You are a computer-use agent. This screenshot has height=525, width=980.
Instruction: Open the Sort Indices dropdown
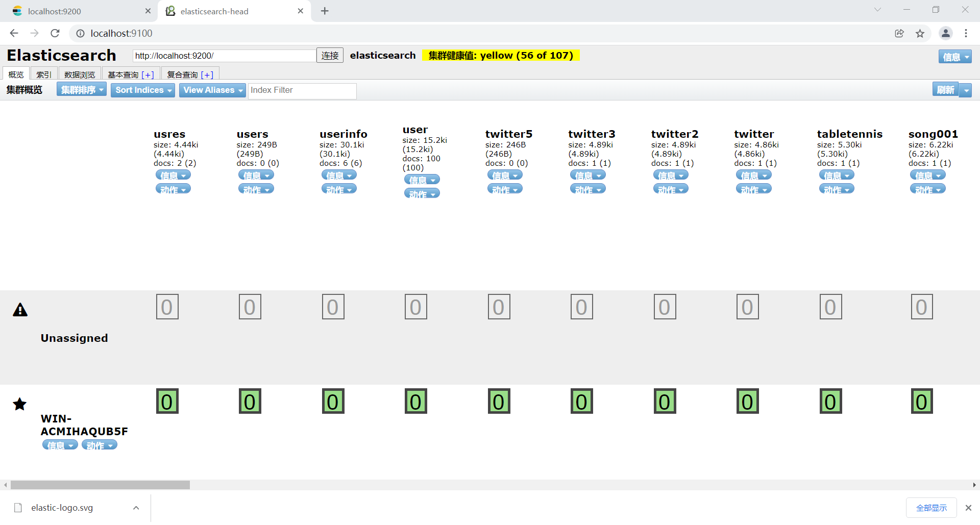tap(143, 90)
